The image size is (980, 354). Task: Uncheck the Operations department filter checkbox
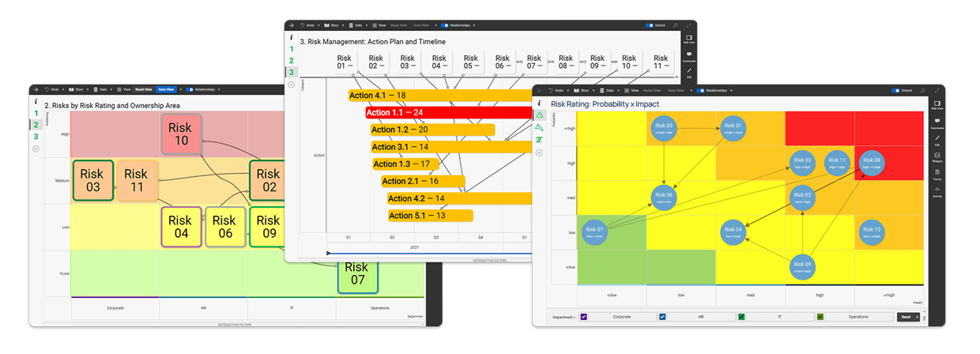tap(820, 317)
